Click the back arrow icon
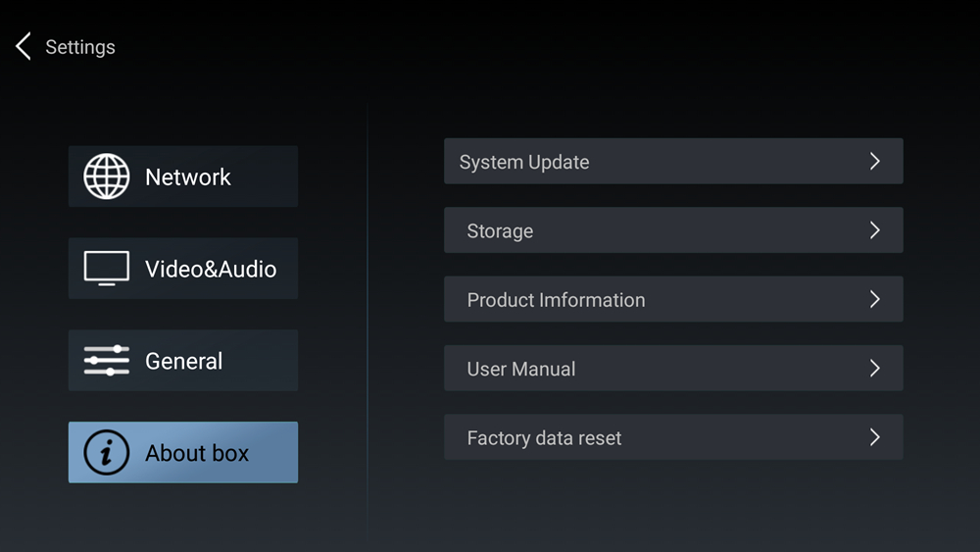Image resolution: width=980 pixels, height=552 pixels. 24,46
